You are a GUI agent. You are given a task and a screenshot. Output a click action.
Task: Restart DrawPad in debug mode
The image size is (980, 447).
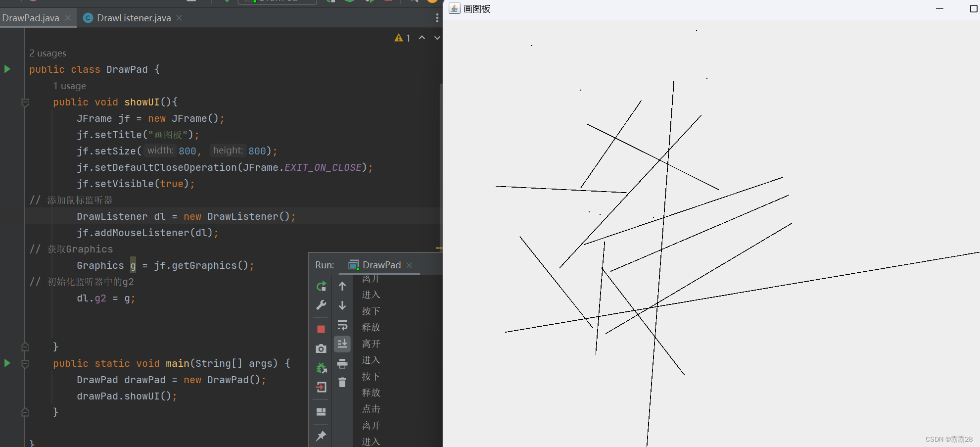[x=321, y=368]
